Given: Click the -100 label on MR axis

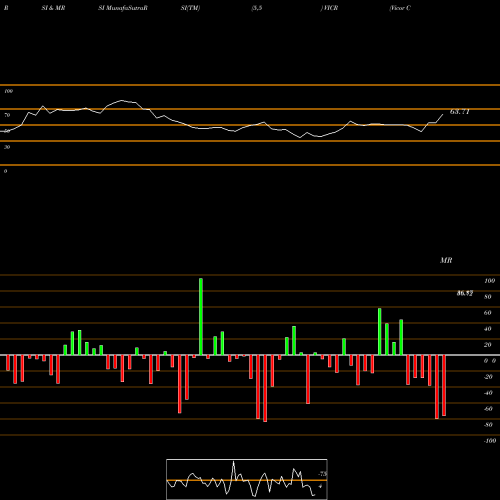Looking at the screenshot, I should [x=490, y=441].
